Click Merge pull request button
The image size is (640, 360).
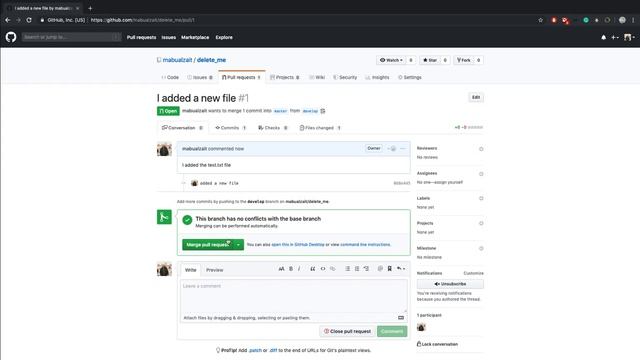coord(207,244)
